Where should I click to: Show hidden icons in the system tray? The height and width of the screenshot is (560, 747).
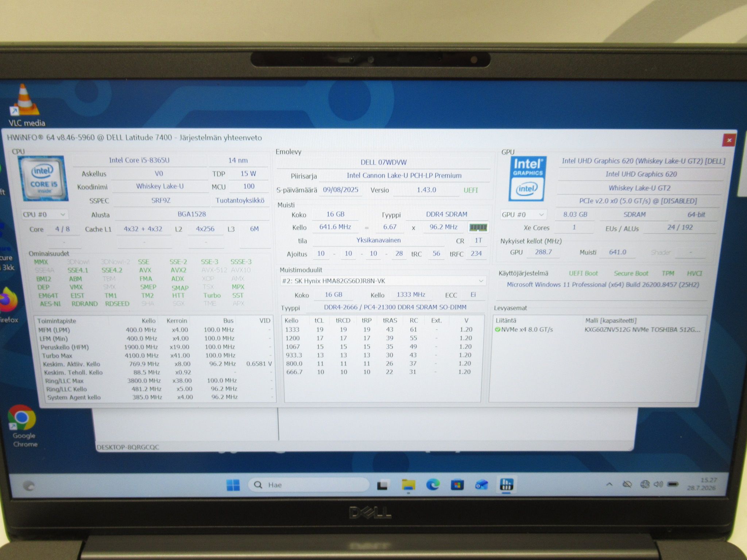(609, 485)
